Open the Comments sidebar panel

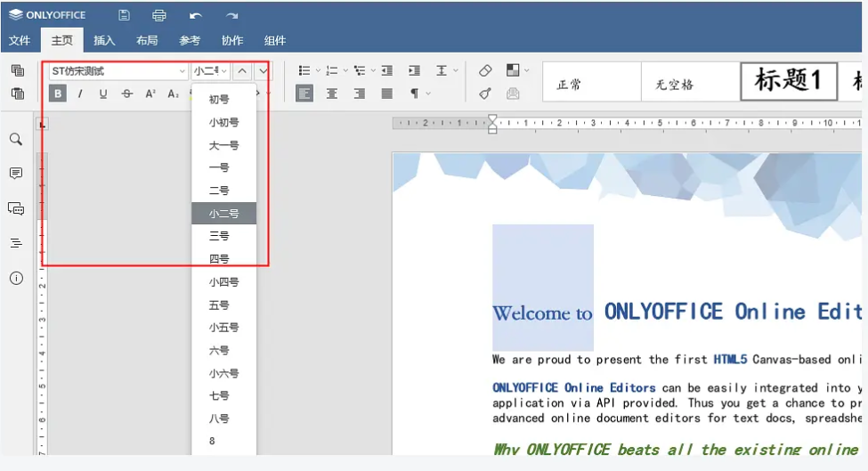pyautogui.click(x=16, y=174)
